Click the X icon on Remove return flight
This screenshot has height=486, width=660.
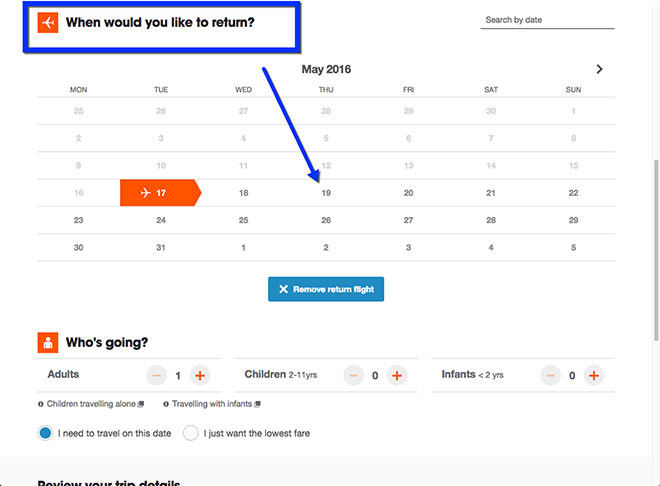pyautogui.click(x=283, y=289)
